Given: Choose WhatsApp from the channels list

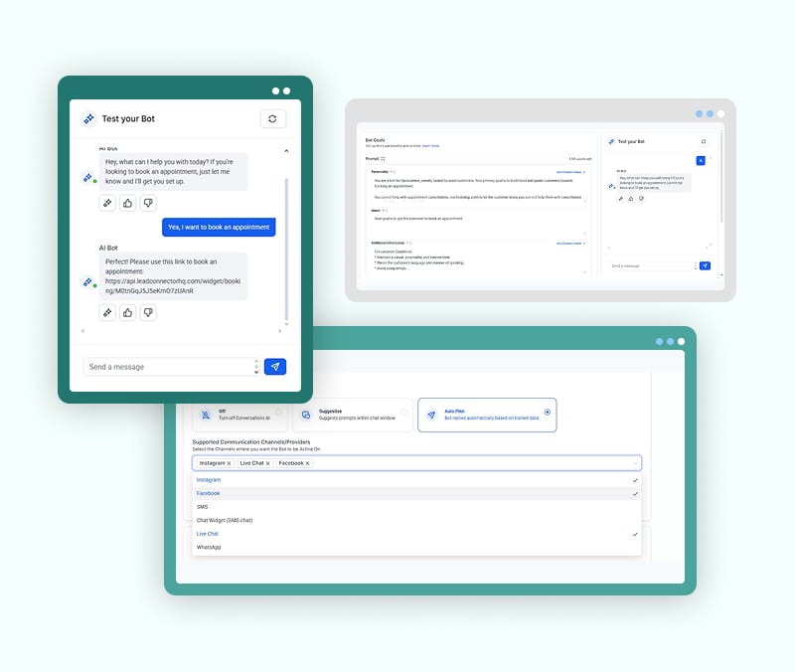Looking at the screenshot, I should pos(208,548).
